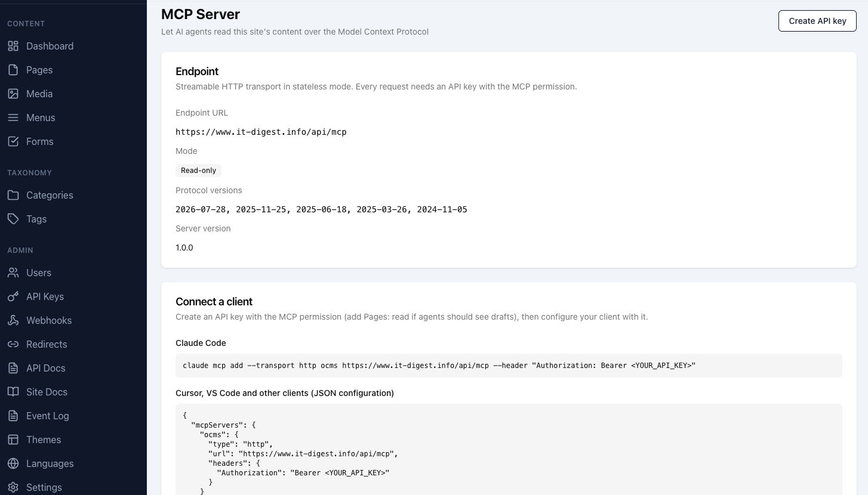Click the protocol versions list
Viewport: 868px width, 495px height.
[321, 209]
